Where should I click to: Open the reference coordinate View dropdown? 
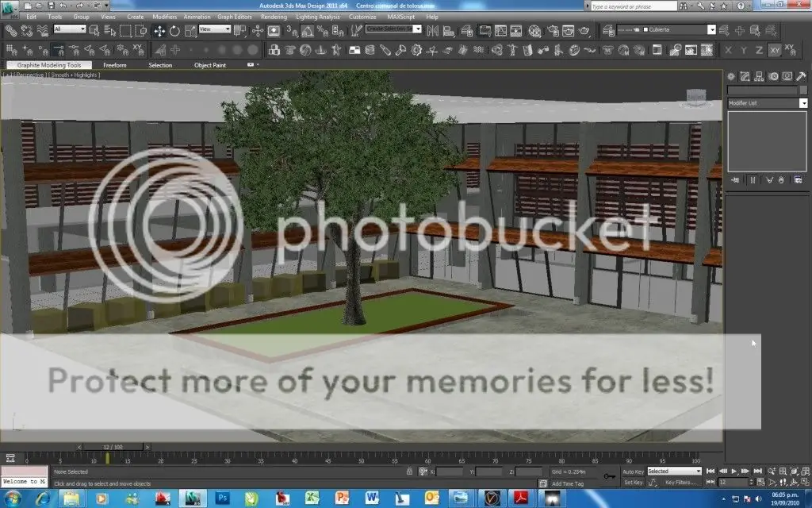tap(214, 29)
